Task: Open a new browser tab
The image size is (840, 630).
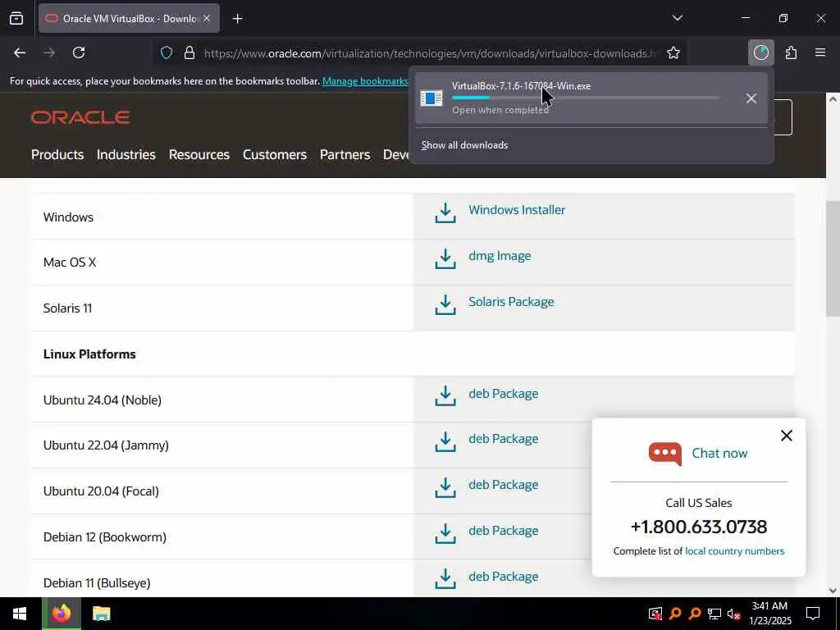Action: pos(238,19)
